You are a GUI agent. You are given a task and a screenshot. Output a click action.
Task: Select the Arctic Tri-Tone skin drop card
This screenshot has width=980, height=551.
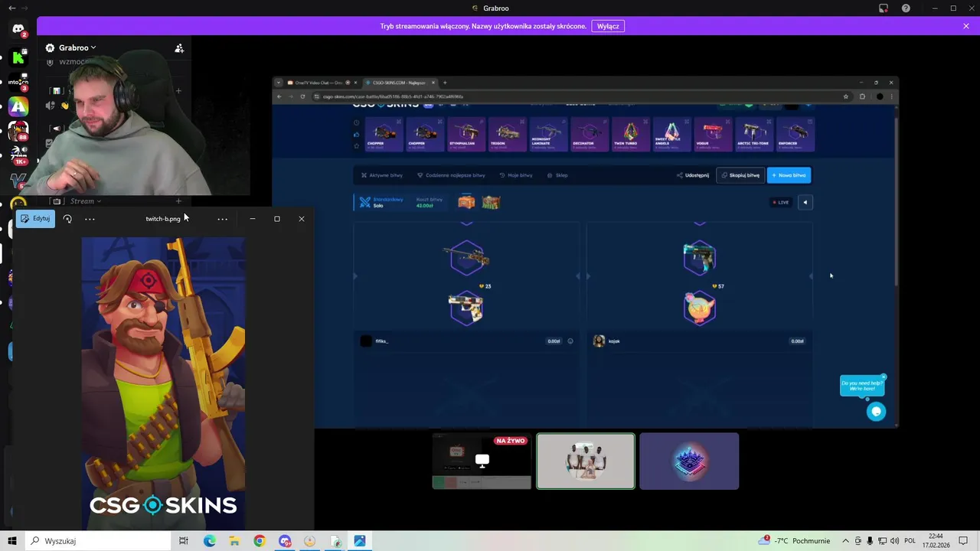(x=754, y=134)
